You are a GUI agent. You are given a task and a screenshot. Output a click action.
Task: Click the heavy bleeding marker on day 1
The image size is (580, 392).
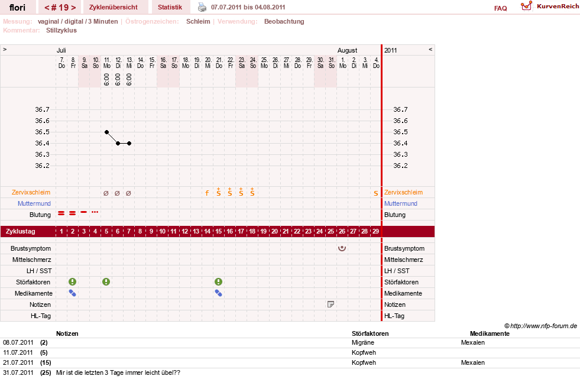pyautogui.click(x=61, y=213)
